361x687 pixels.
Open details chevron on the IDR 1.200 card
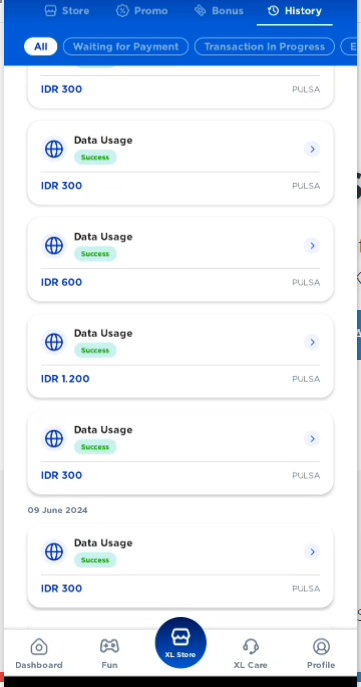[x=312, y=342]
